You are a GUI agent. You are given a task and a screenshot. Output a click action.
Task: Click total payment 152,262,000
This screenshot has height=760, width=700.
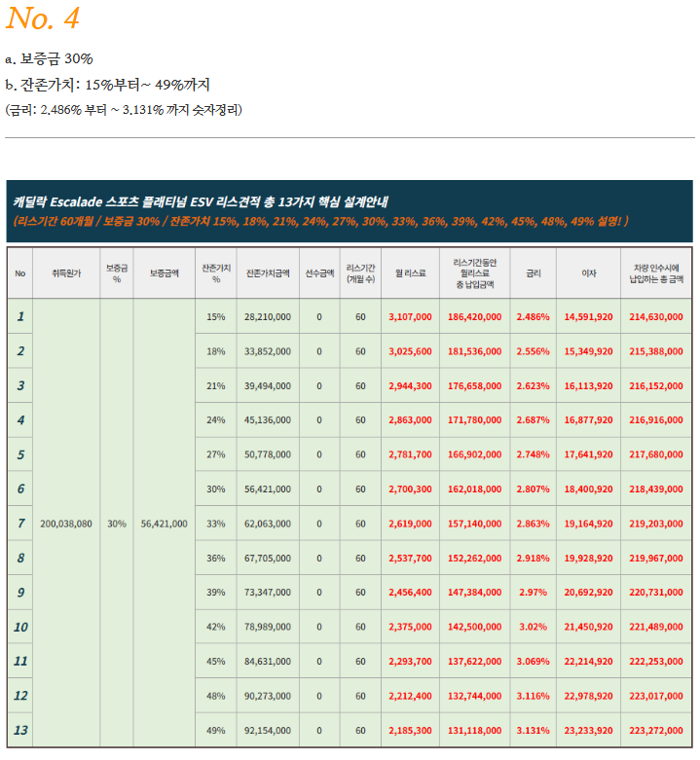pyautogui.click(x=474, y=559)
